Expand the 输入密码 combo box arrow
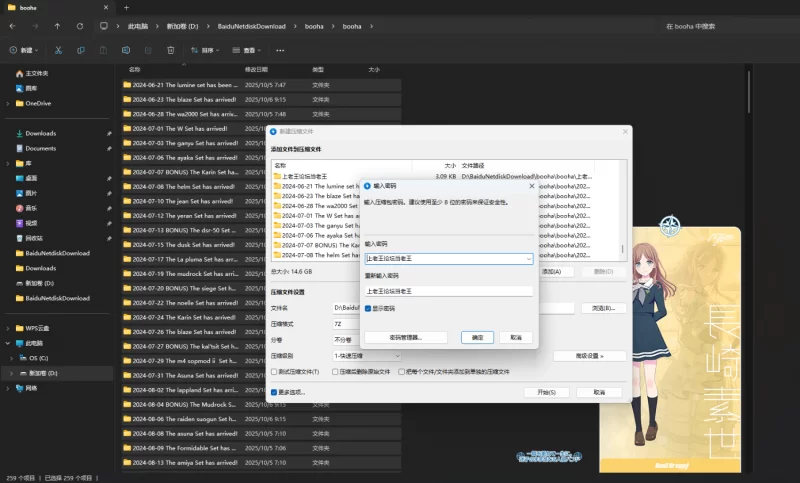The image size is (800, 483). pos(528,259)
